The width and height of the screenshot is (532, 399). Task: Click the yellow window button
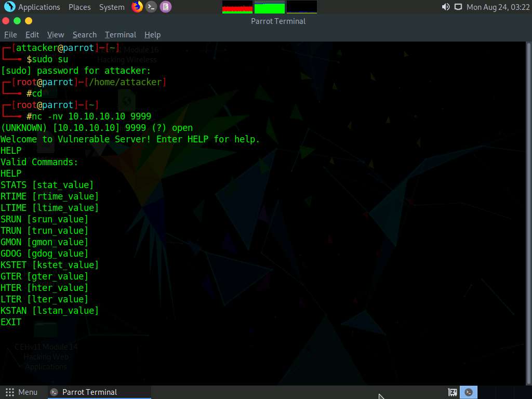pyautogui.click(x=29, y=21)
